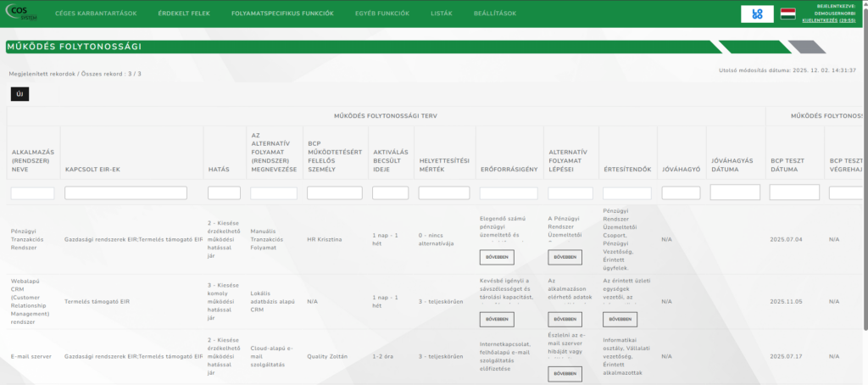Focus the BCP teszt dátuma filter field
Image resolution: width=868 pixels, height=385 pixels.
[794, 192]
